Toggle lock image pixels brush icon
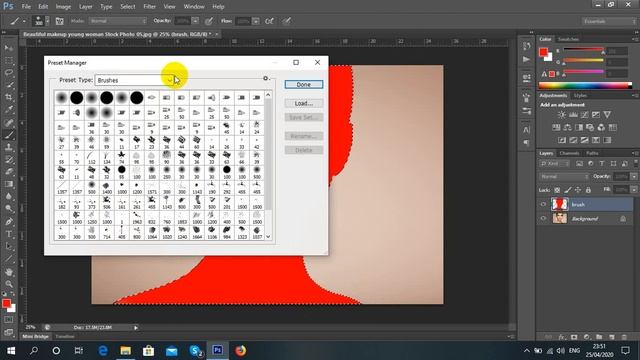640x360 pixels. (568, 190)
